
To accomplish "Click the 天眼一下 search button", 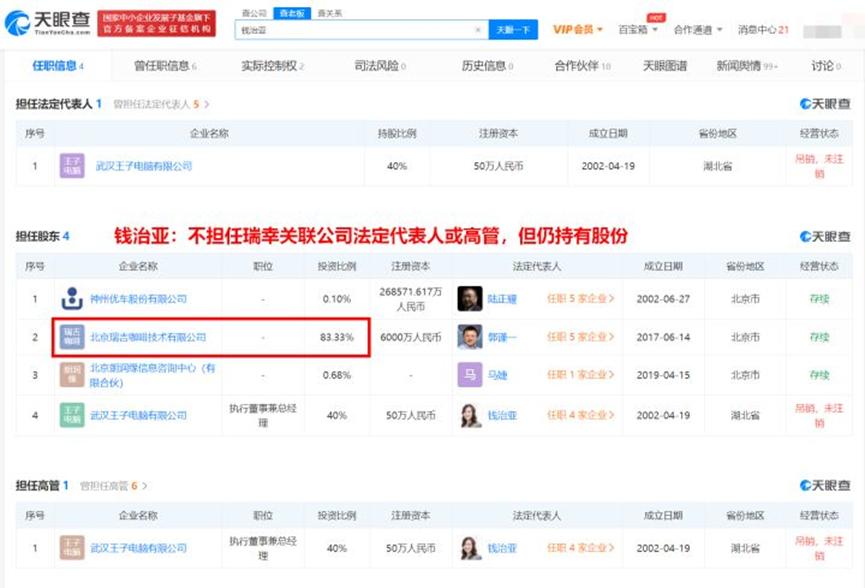I will [513, 30].
